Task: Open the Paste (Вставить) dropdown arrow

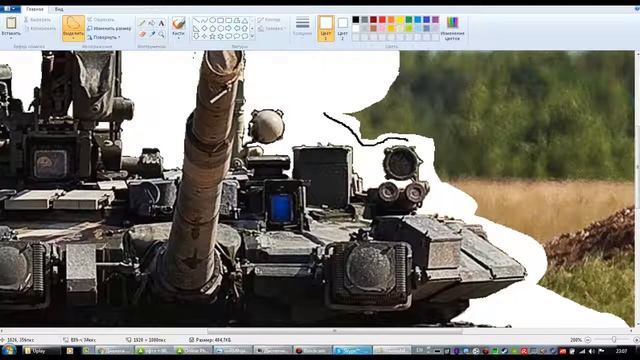Action: coord(11,38)
